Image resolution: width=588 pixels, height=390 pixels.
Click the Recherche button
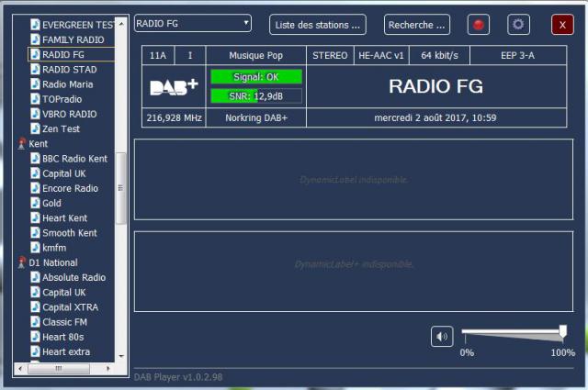pyautogui.click(x=416, y=25)
